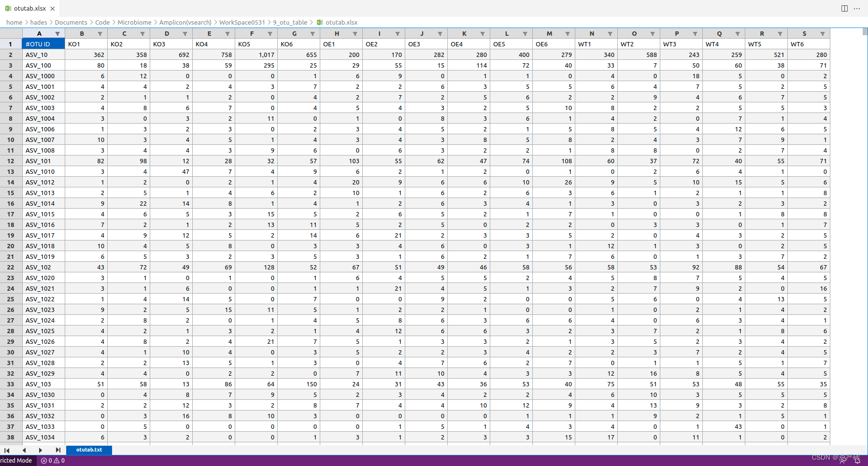Select the #OTU ID header cell
Screen dimensions: 868x466
click(43, 44)
